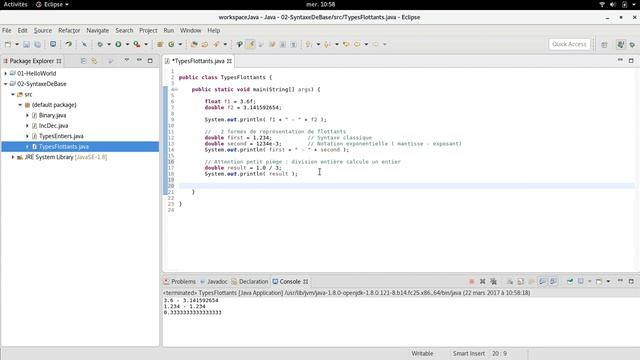
Task: Open the Navigate menu
Action: (98, 31)
